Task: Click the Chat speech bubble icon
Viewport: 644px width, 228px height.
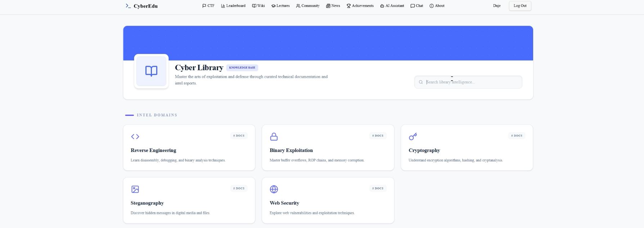Action: coord(413,6)
